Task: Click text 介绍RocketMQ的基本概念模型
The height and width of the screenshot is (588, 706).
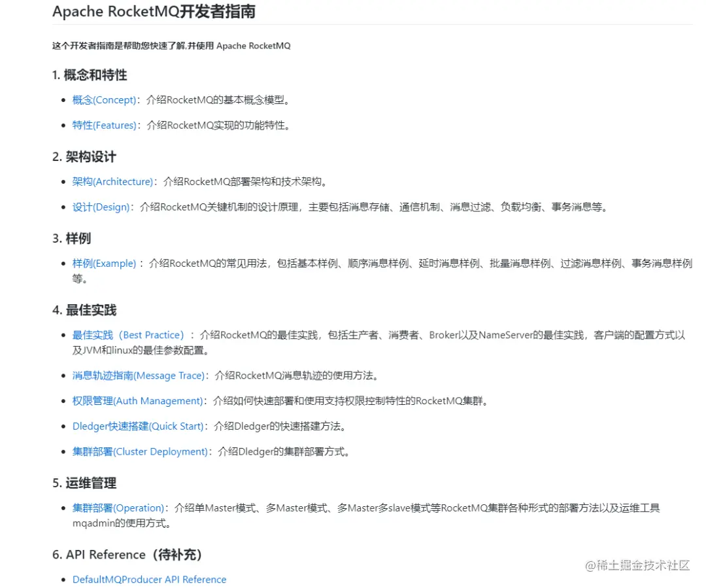Action: [x=218, y=100]
